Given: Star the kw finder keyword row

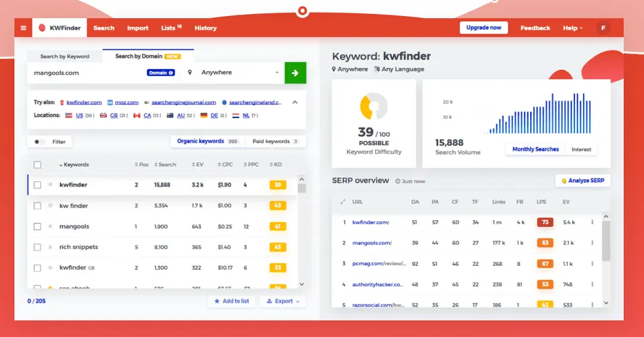Looking at the screenshot, I should pyautogui.click(x=50, y=205).
